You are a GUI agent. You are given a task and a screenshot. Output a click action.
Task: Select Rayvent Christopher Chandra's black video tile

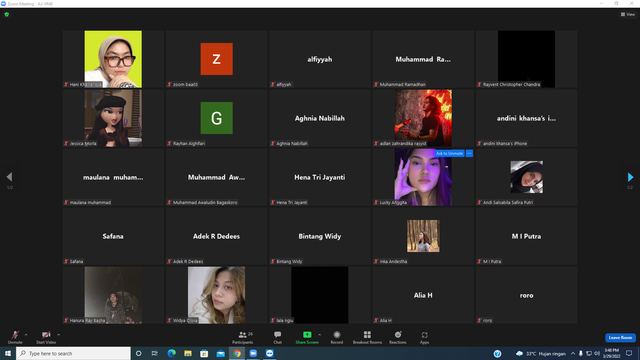tap(527, 59)
